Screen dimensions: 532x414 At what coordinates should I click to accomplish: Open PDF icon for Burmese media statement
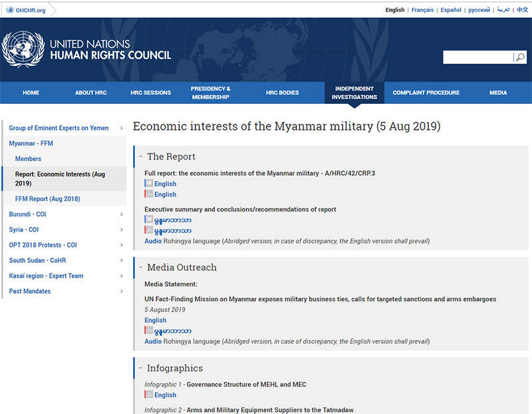(x=148, y=330)
